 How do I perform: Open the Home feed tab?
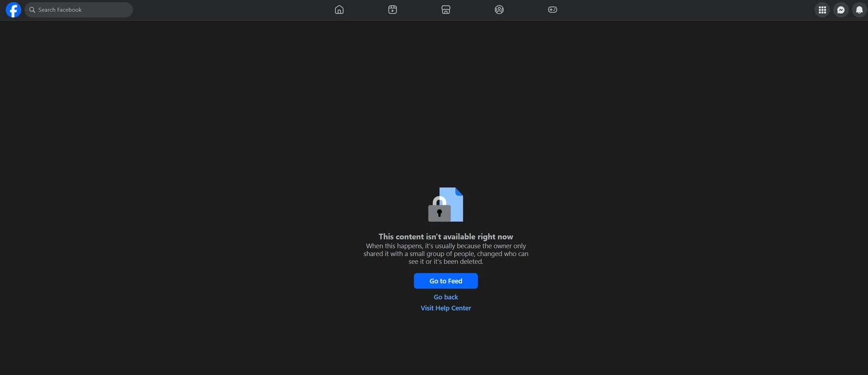pyautogui.click(x=339, y=10)
